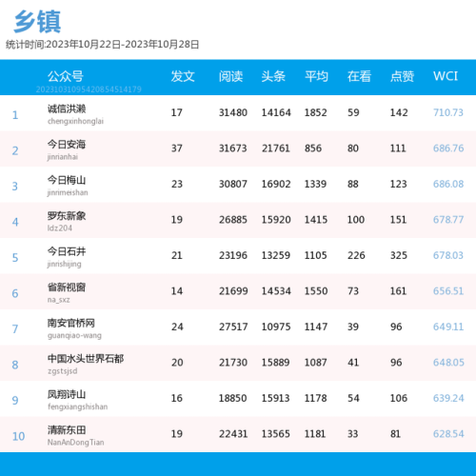Click account ID zgstsjsd
The image size is (476, 476).
click(x=62, y=371)
